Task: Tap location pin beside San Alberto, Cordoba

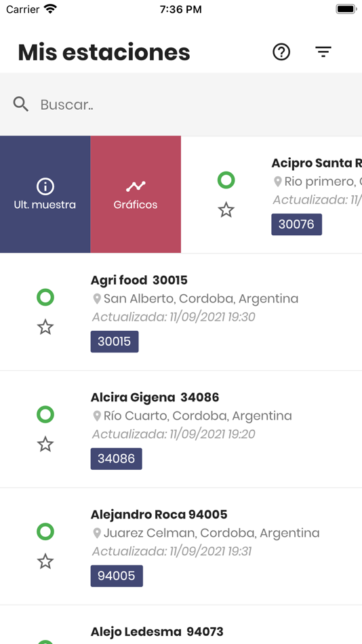Action: (97, 298)
